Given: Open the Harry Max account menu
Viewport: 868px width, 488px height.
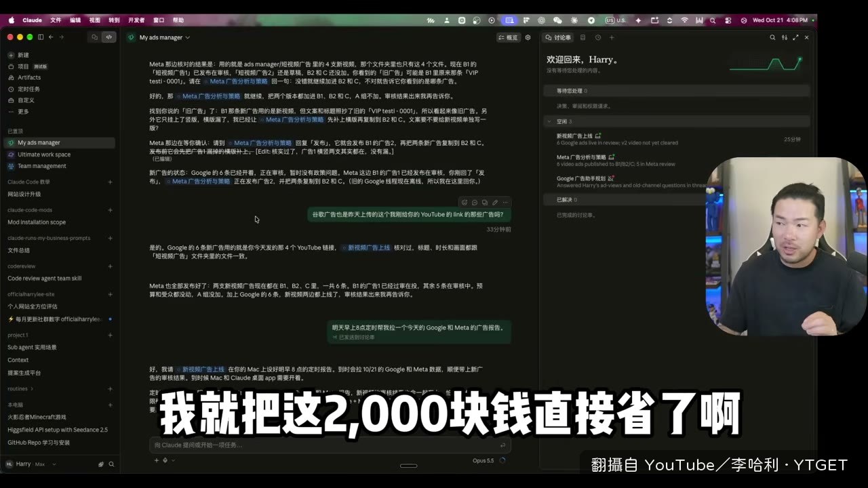Looking at the screenshot, I should [31, 464].
